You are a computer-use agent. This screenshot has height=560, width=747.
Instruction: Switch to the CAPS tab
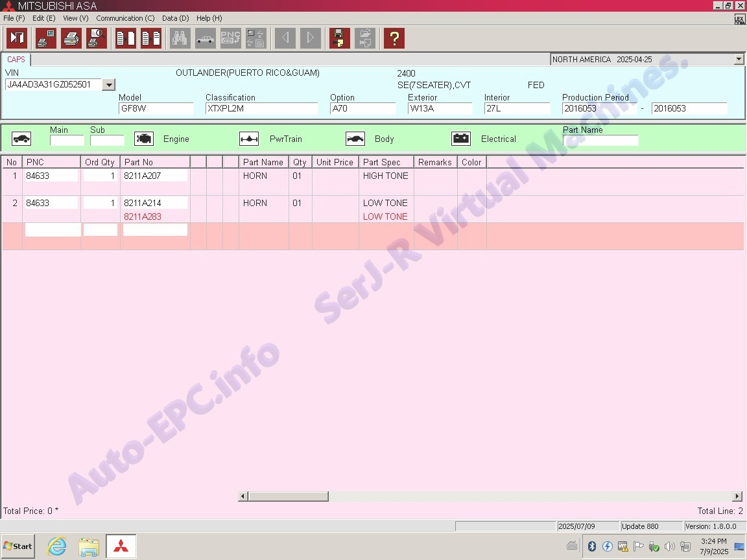coord(16,60)
